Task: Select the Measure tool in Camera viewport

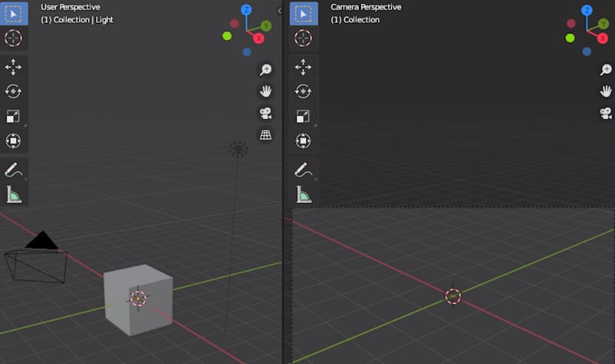Action: [303, 195]
